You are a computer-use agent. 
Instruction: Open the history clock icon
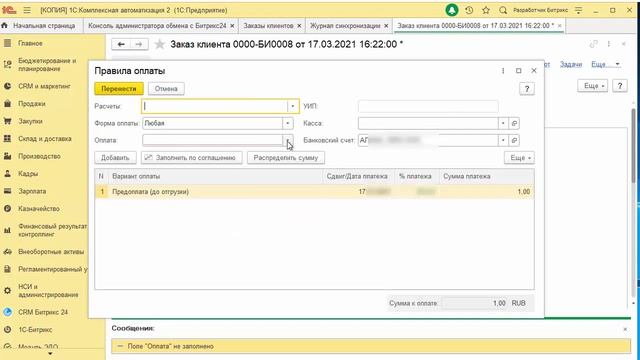(469, 10)
